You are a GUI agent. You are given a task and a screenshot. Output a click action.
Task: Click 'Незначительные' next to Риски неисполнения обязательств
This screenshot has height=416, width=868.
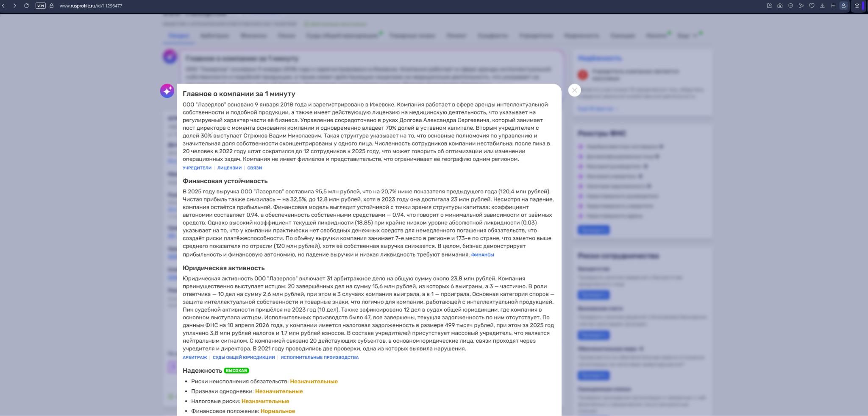(x=314, y=382)
